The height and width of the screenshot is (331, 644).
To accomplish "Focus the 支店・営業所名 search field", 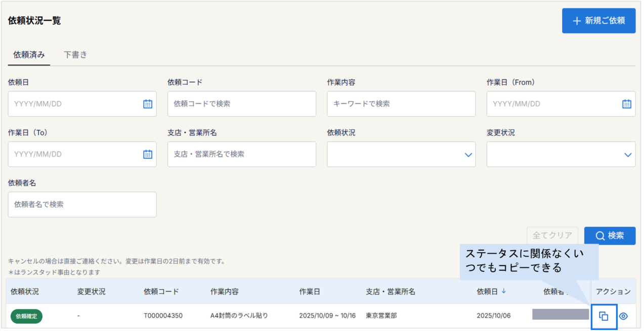I will (x=242, y=154).
